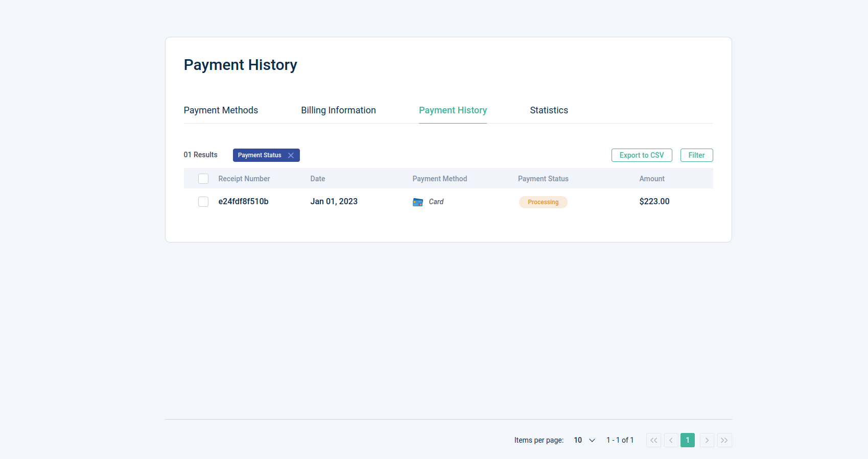
Task: View the Statistics tab
Action: (549, 110)
